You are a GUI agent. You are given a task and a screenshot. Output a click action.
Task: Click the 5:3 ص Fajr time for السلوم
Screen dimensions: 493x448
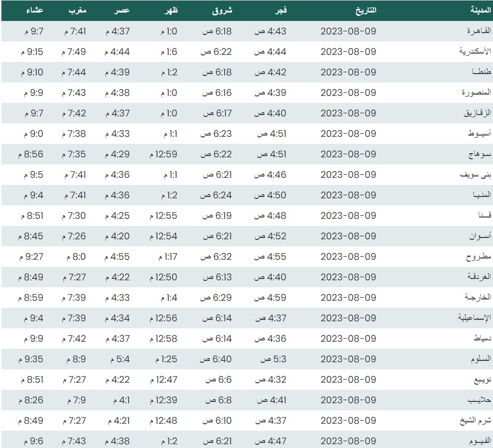click(272, 359)
